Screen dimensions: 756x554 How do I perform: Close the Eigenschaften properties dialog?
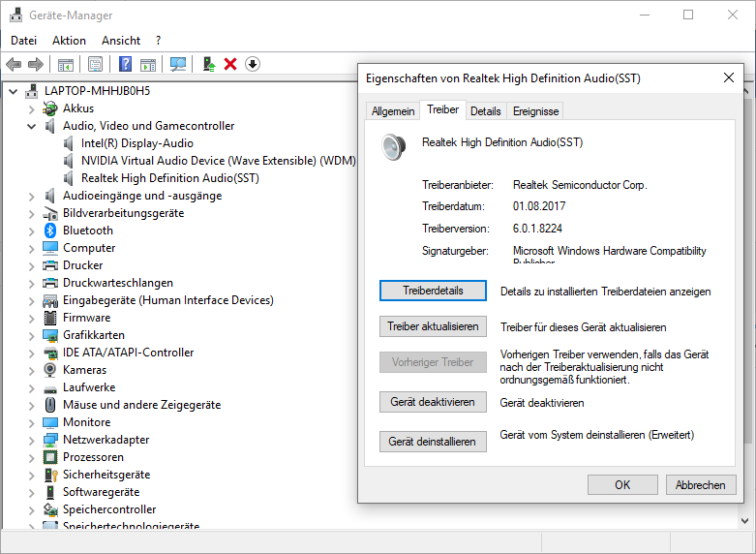(729, 77)
